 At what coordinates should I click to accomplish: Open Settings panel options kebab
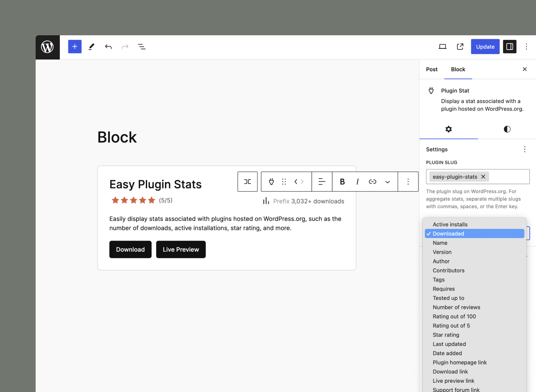[525, 149]
